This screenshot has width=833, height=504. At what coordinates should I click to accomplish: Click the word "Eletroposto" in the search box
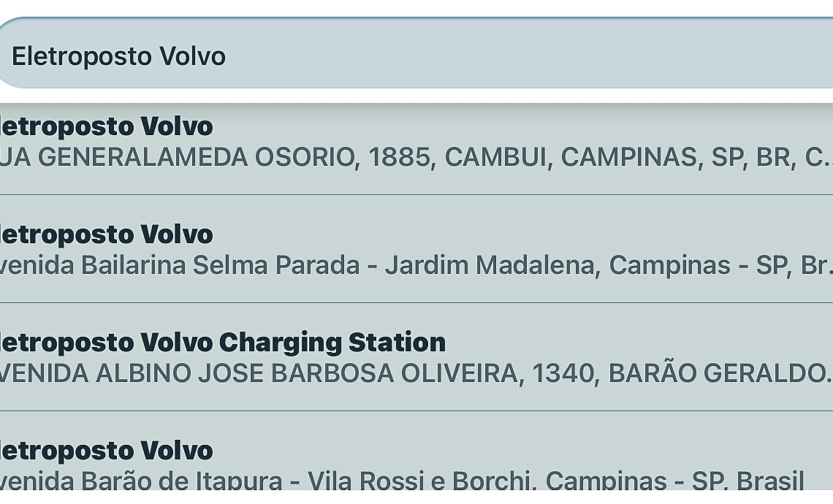click(82, 56)
